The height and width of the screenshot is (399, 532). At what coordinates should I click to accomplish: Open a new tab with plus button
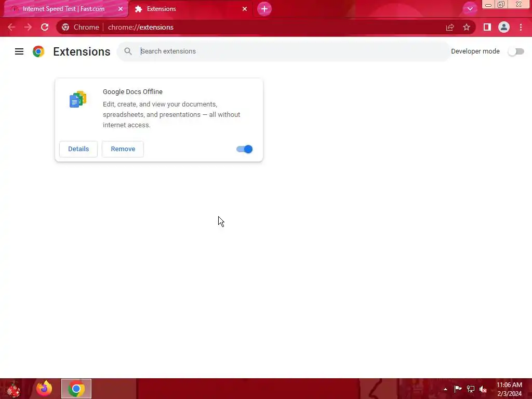pos(264,9)
